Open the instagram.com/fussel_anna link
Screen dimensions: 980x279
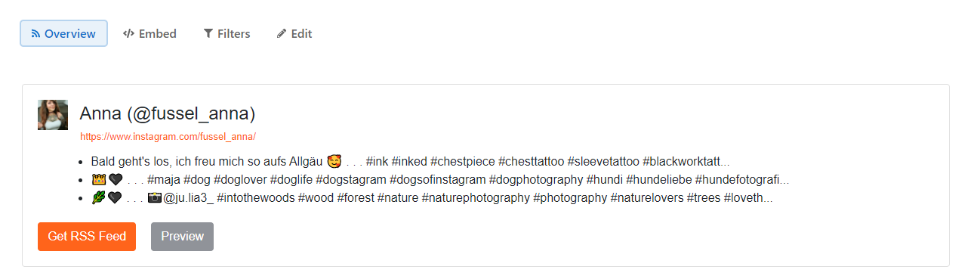[168, 137]
